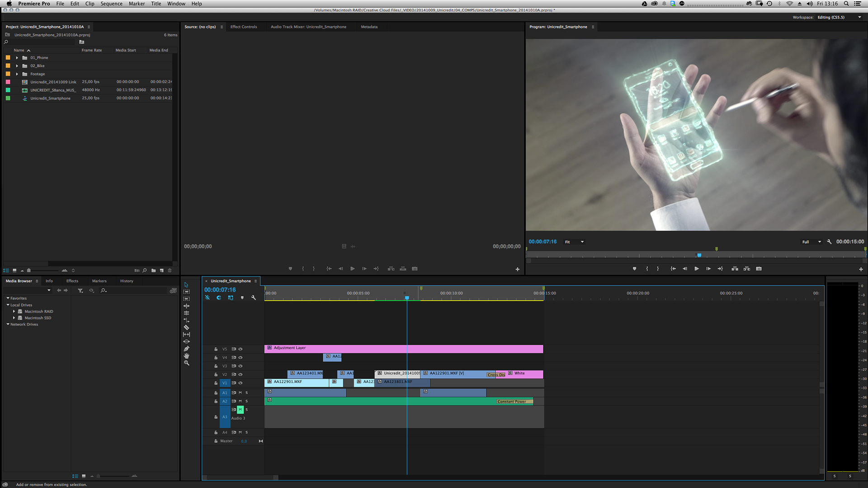Export frame camera icon in Program monitor
Screen dimensions: 868x488
tap(759, 269)
